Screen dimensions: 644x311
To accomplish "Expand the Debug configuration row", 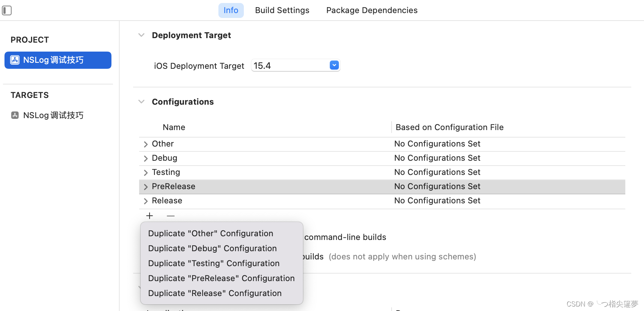I will [145, 158].
